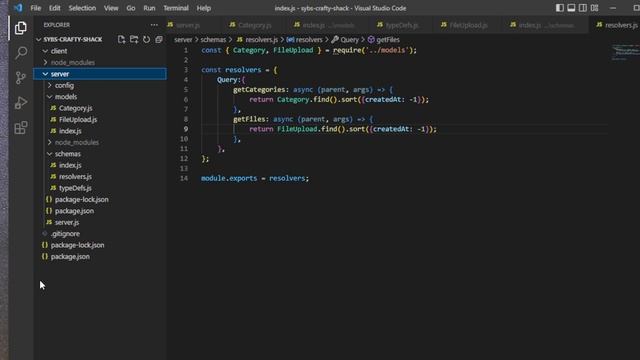Click the New Folder icon in Explorer header
The image size is (640, 360).
point(134,39)
